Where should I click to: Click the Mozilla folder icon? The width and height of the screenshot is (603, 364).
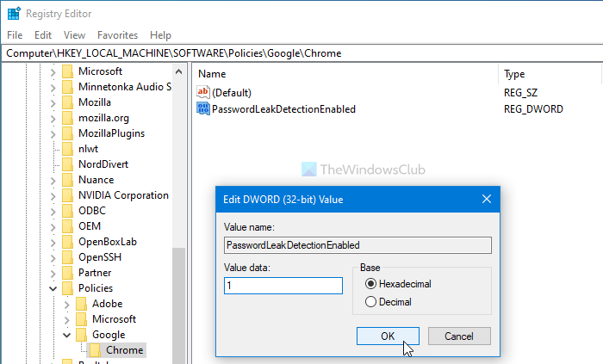(x=66, y=102)
